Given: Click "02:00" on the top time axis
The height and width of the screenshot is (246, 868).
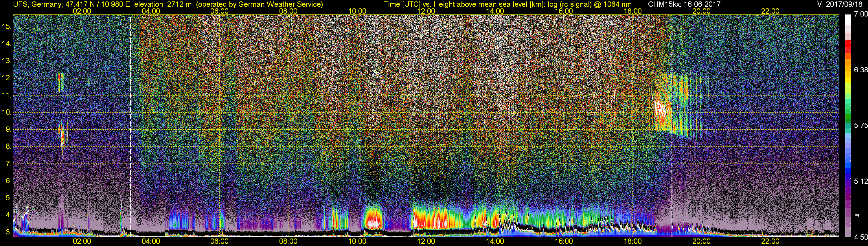Looking at the screenshot, I should (82, 11).
